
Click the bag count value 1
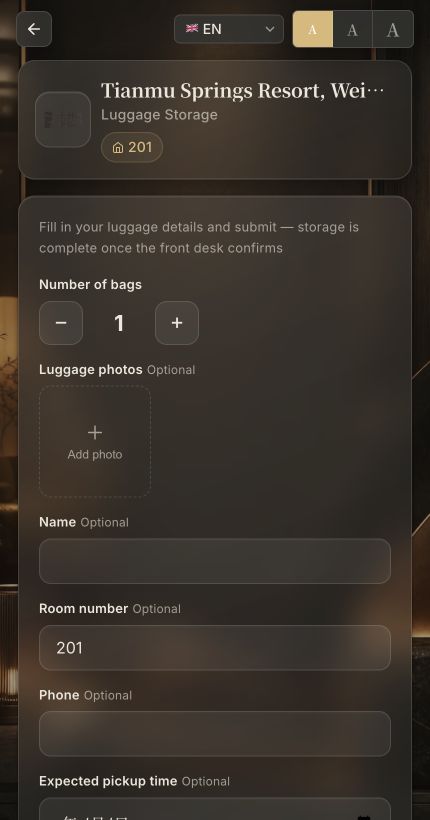point(119,323)
